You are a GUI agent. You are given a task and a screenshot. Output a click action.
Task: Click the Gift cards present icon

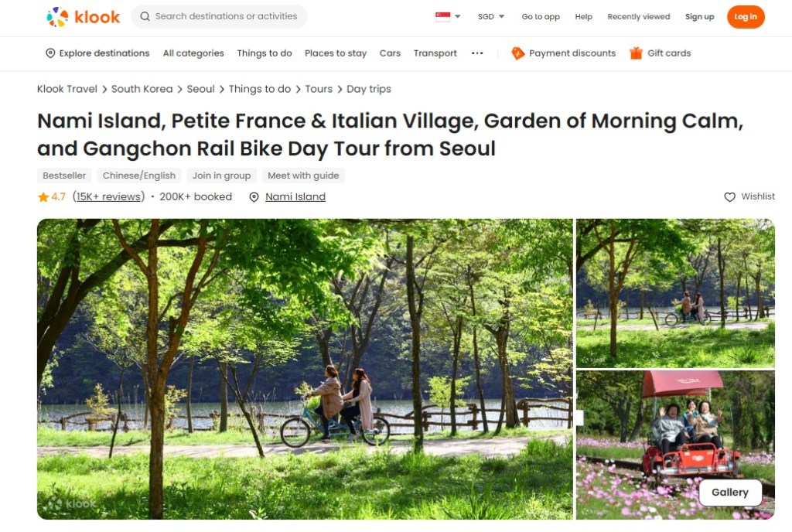coord(636,53)
